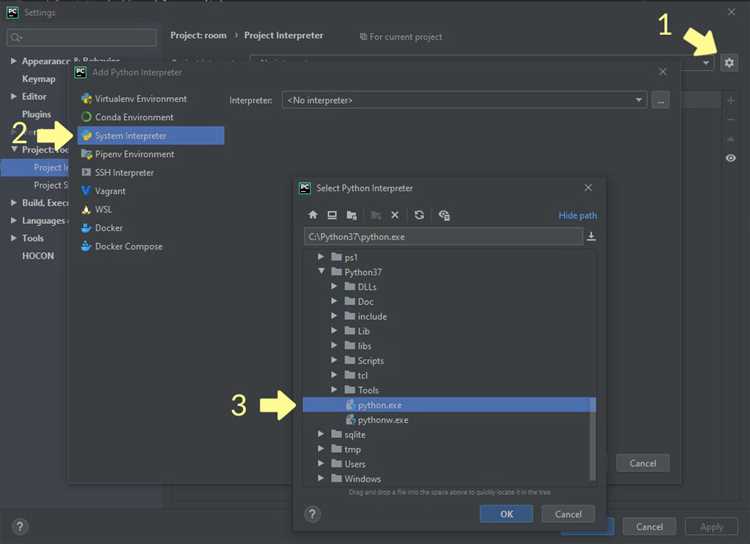Select Pipenv Environment option

click(151, 154)
